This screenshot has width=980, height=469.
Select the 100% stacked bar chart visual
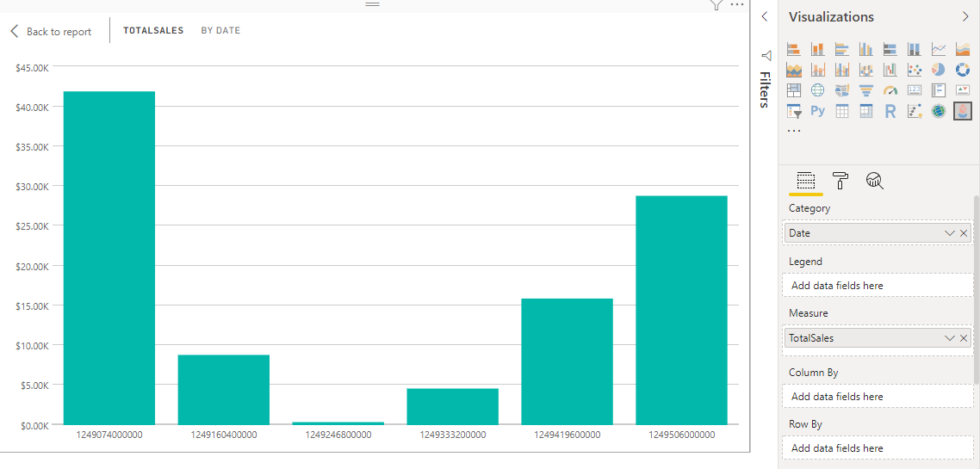tap(890, 49)
